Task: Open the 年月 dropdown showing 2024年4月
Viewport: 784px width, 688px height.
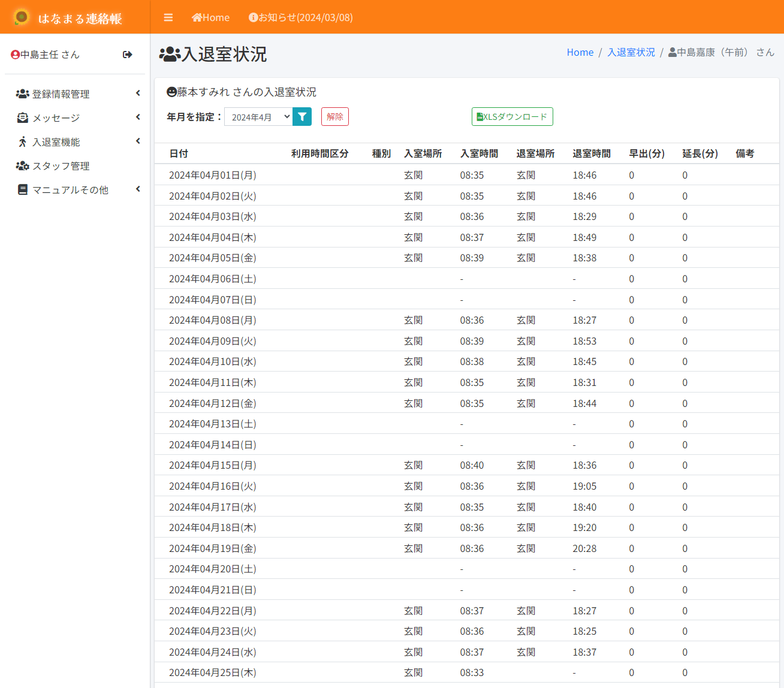Action: [x=258, y=117]
